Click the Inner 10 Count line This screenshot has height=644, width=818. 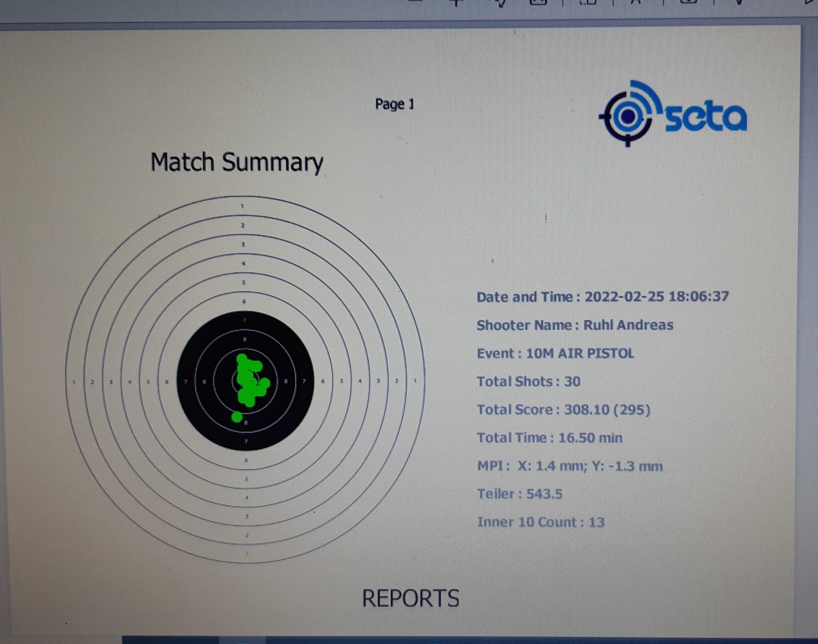pyautogui.click(x=541, y=522)
